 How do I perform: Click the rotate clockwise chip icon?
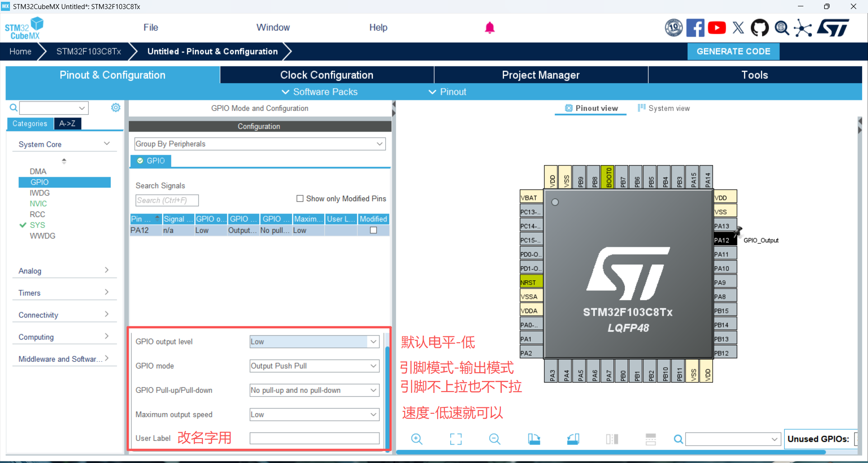(534, 439)
